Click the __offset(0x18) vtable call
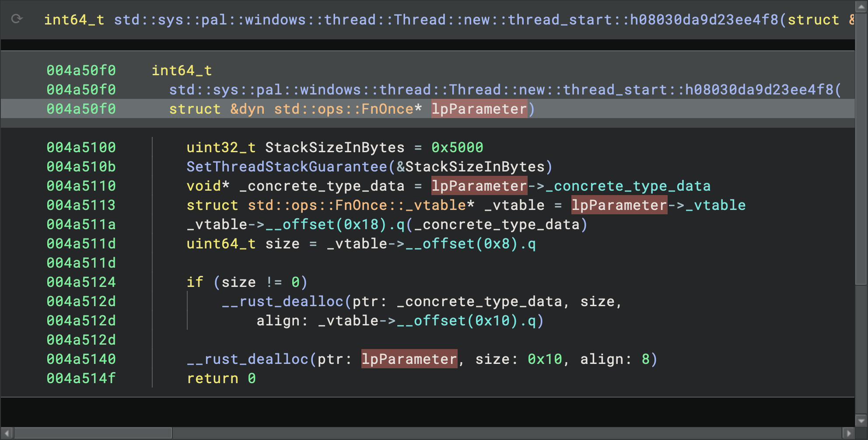 click(334, 224)
